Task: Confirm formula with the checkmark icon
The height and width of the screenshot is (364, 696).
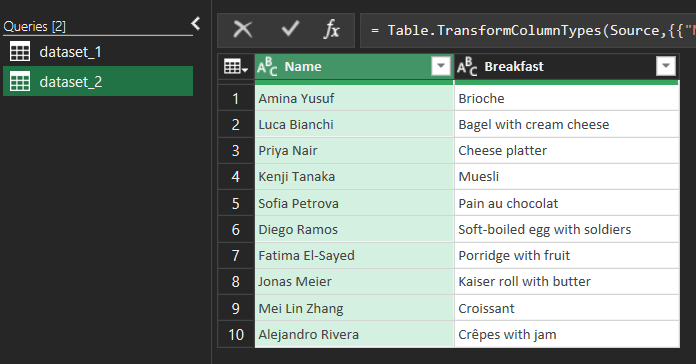Action: [x=290, y=30]
